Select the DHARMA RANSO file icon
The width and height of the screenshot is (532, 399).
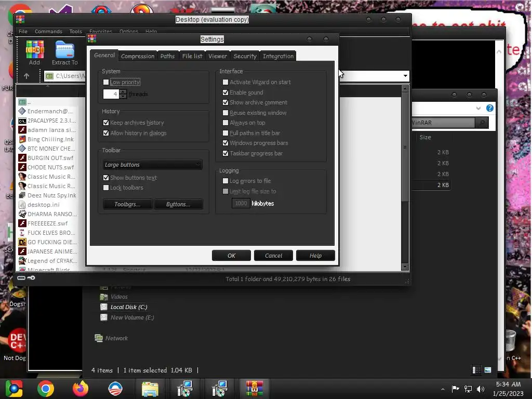tap(22, 214)
